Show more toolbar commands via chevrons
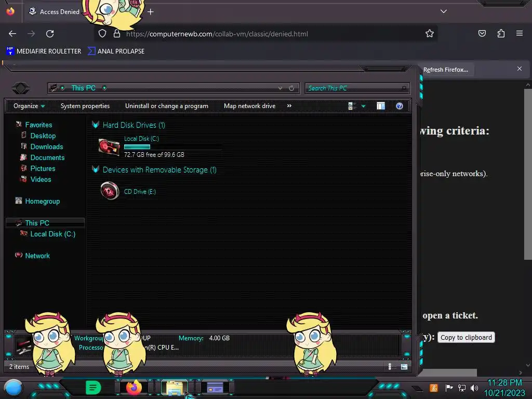Screen dimensions: 532x399 pyautogui.click(x=289, y=106)
